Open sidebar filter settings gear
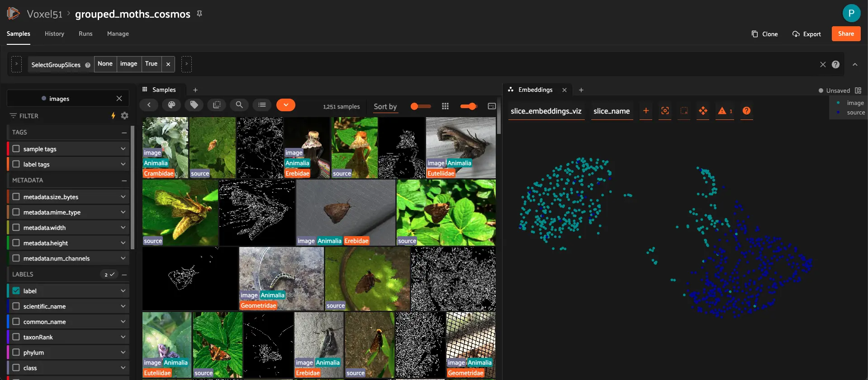 (125, 116)
